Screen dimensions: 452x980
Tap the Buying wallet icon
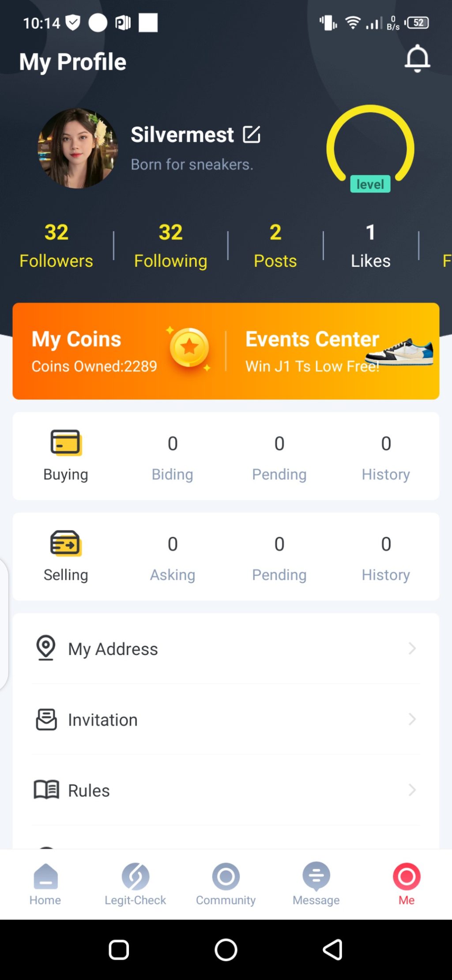click(66, 442)
